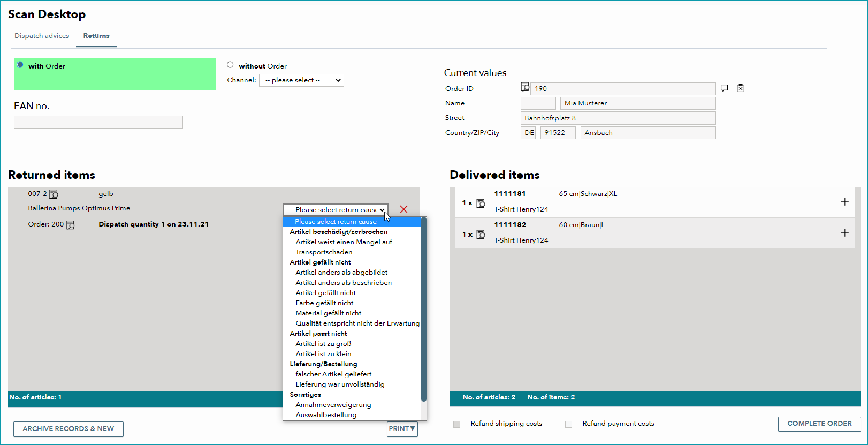Select highlighted '-- Please select return cause --' option
The image size is (868, 445).
click(352, 222)
